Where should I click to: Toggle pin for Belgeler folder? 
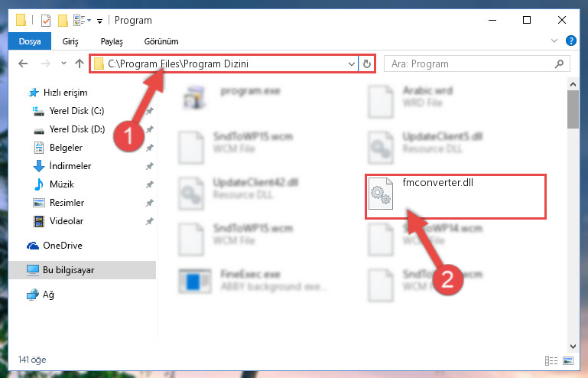click(x=150, y=148)
